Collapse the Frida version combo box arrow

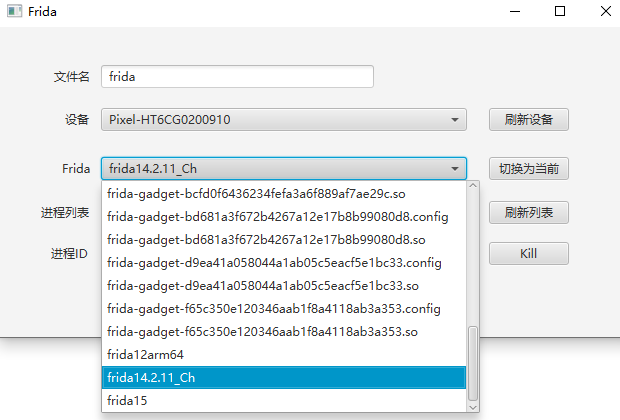point(455,169)
